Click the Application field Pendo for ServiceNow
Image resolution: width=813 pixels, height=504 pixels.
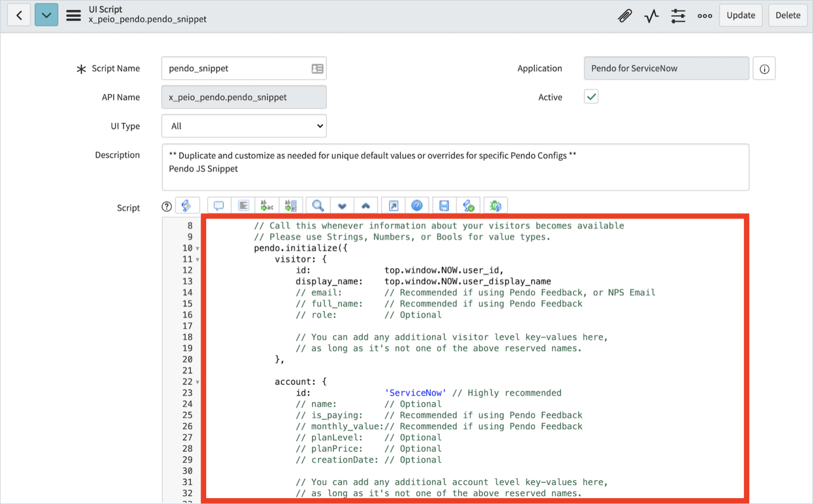[x=666, y=68]
